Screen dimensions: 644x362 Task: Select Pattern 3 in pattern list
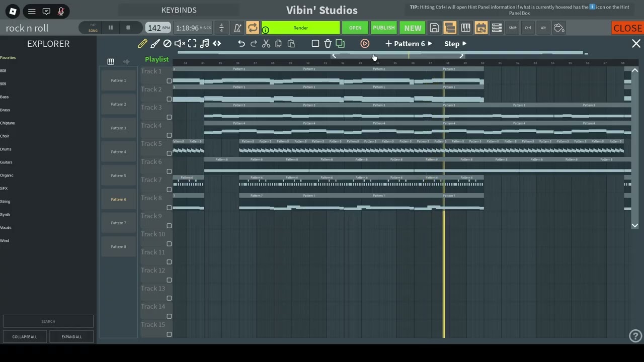click(x=119, y=128)
